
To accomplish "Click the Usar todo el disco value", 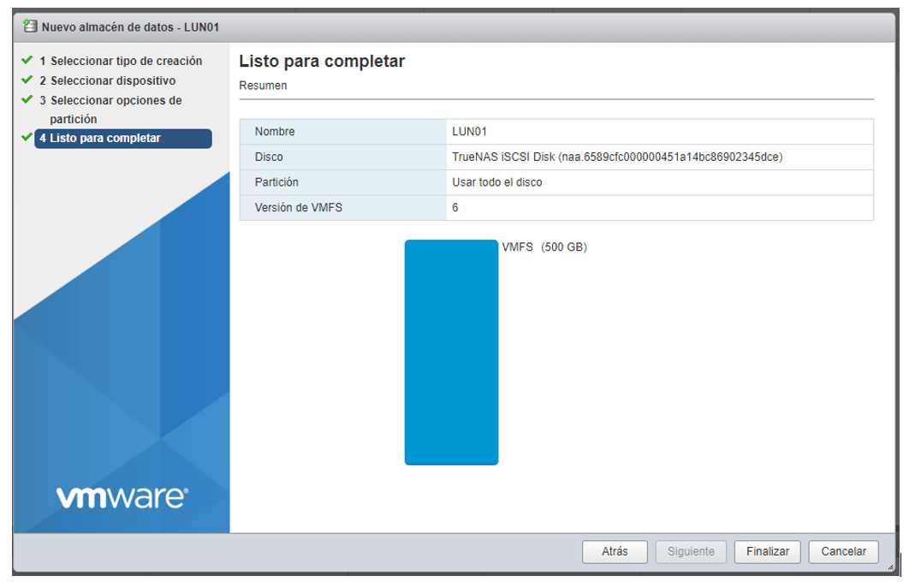I will pyautogui.click(x=496, y=182).
